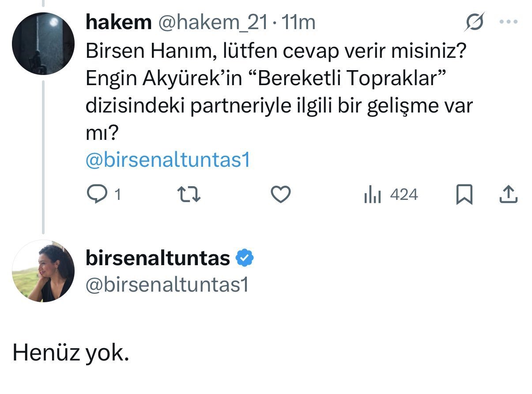The height and width of the screenshot is (394, 532).
Task: Open the tweet's 11m timestamp
Action: pyautogui.click(x=298, y=23)
